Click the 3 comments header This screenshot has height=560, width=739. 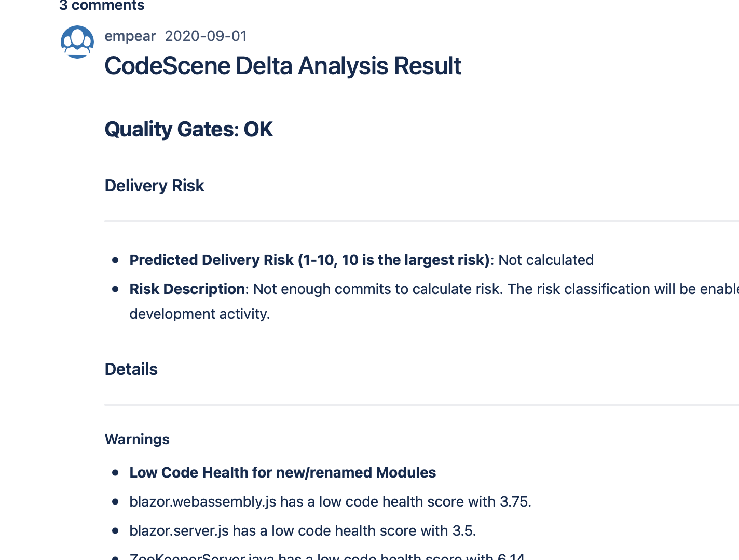click(102, 6)
